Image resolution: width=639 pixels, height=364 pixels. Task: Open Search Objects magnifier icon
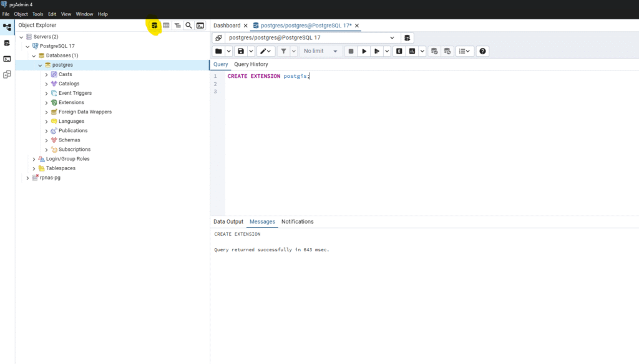coord(188,26)
